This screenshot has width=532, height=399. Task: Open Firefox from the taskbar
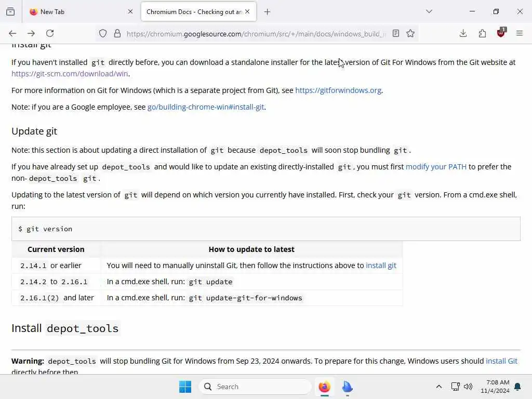tap(324, 387)
